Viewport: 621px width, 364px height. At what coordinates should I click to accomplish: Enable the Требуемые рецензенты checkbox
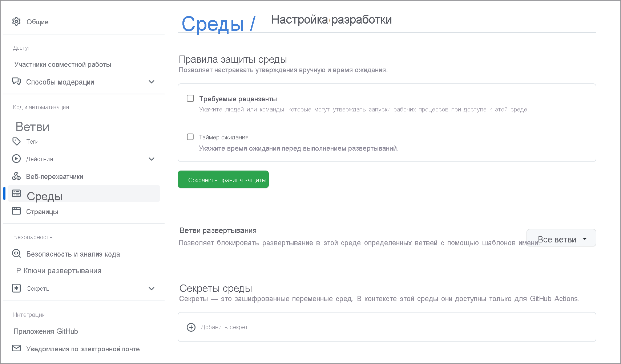click(x=190, y=98)
